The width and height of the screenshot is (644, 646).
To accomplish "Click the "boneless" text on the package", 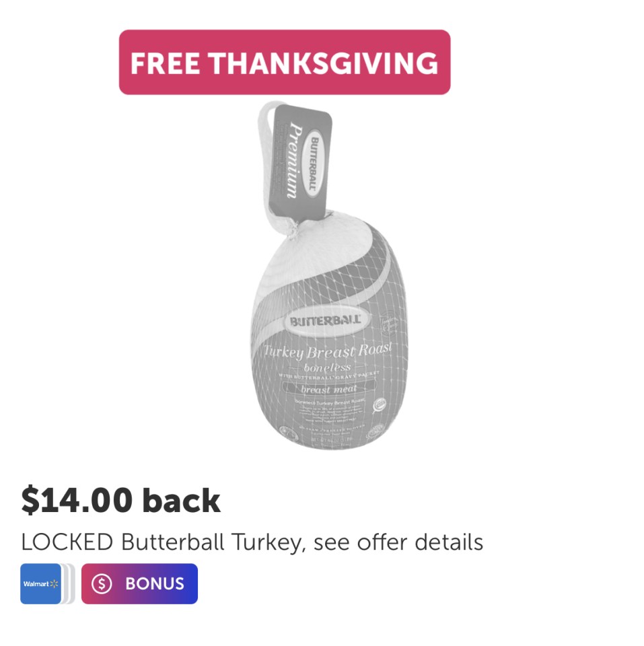I will (327, 367).
